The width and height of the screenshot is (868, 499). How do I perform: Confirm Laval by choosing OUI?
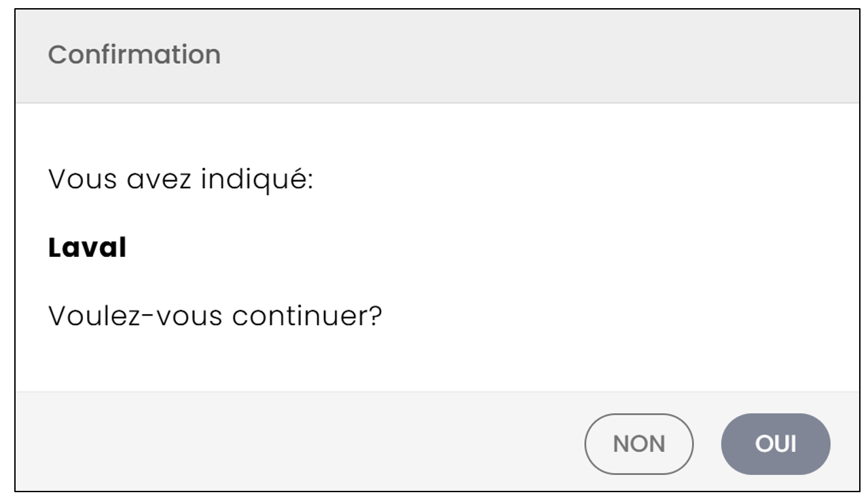point(776,444)
